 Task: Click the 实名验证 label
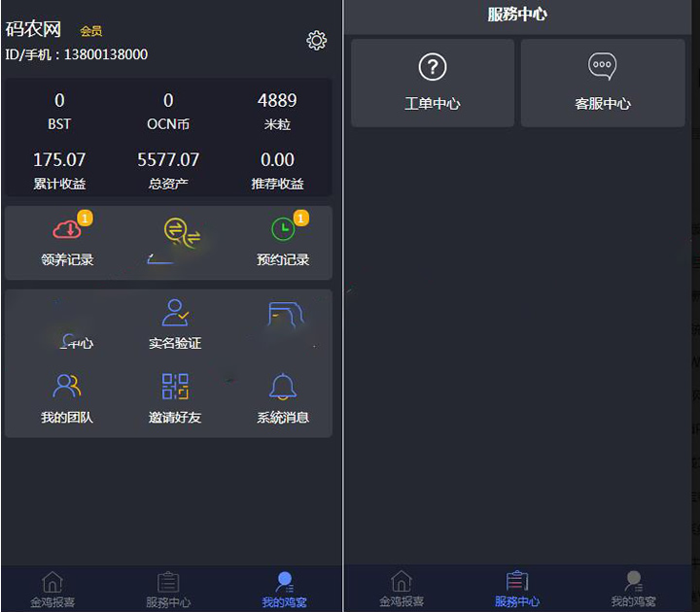[x=175, y=343]
